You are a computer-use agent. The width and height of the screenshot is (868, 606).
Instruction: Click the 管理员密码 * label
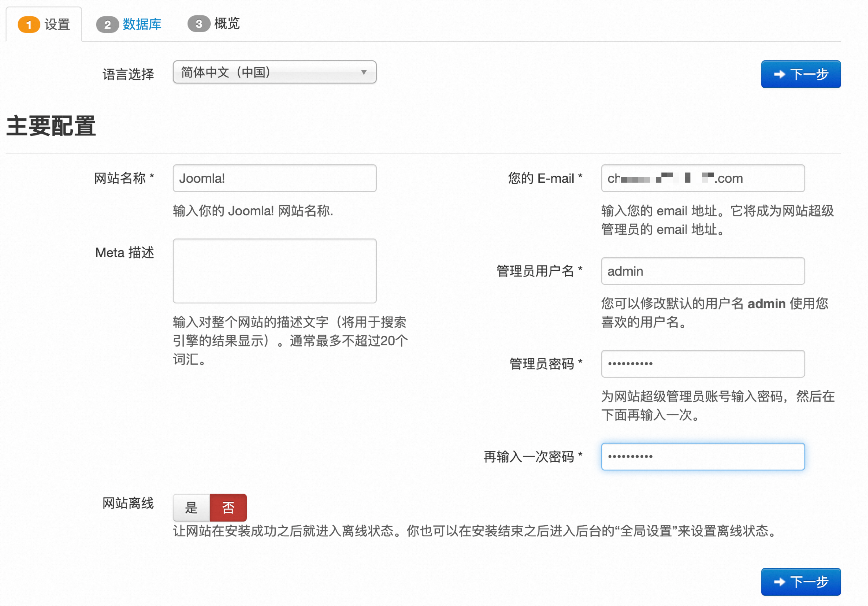click(x=546, y=364)
